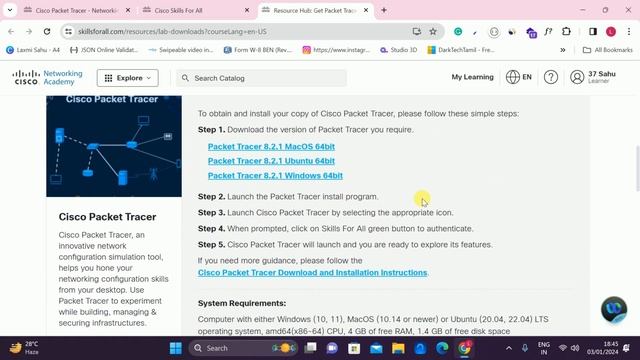The height and width of the screenshot is (360, 640).
Task: Click the f? extension icon
Action: (x=548, y=31)
